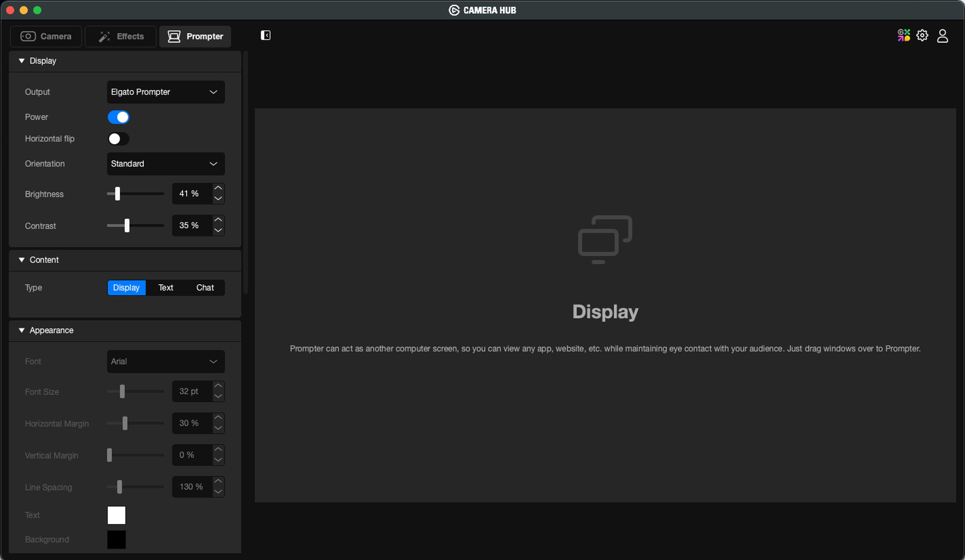Select Text content type
Image resolution: width=965 pixels, height=560 pixels.
click(x=165, y=288)
